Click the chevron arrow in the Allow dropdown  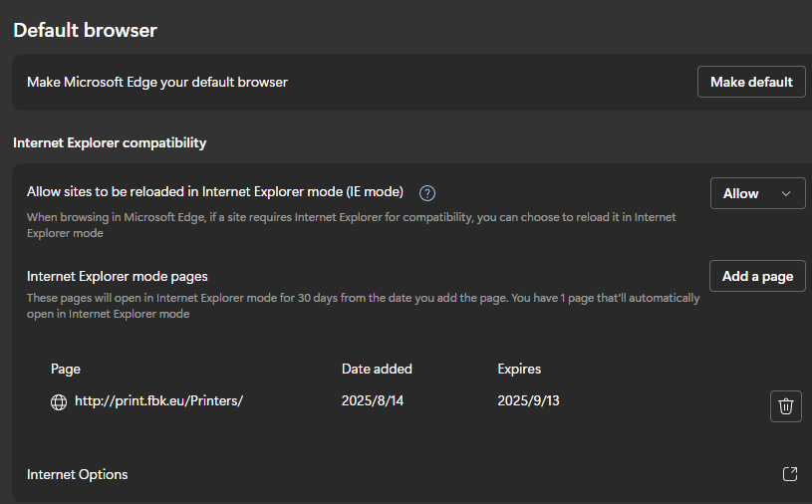coord(785,193)
